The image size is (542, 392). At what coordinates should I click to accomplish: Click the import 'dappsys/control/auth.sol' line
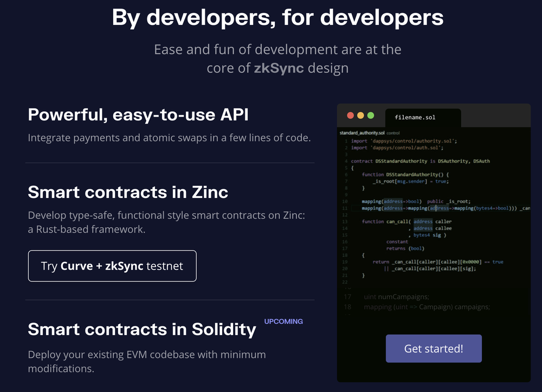coord(397,147)
